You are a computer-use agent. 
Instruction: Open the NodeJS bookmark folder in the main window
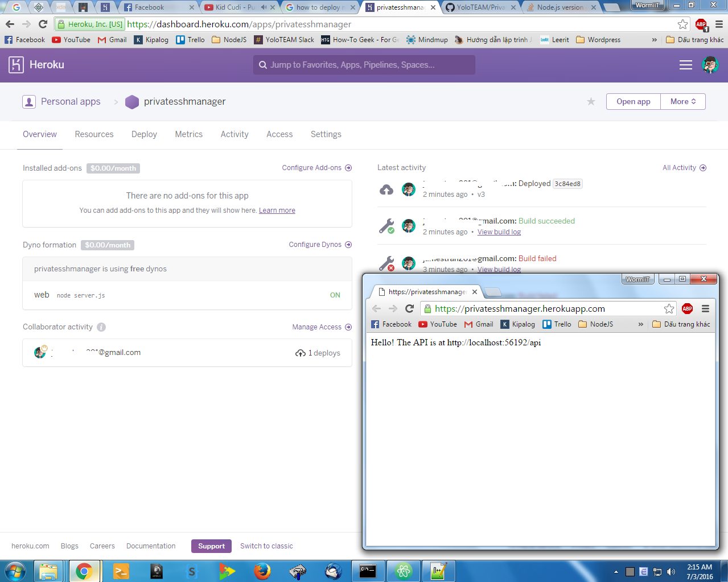click(229, 40)
